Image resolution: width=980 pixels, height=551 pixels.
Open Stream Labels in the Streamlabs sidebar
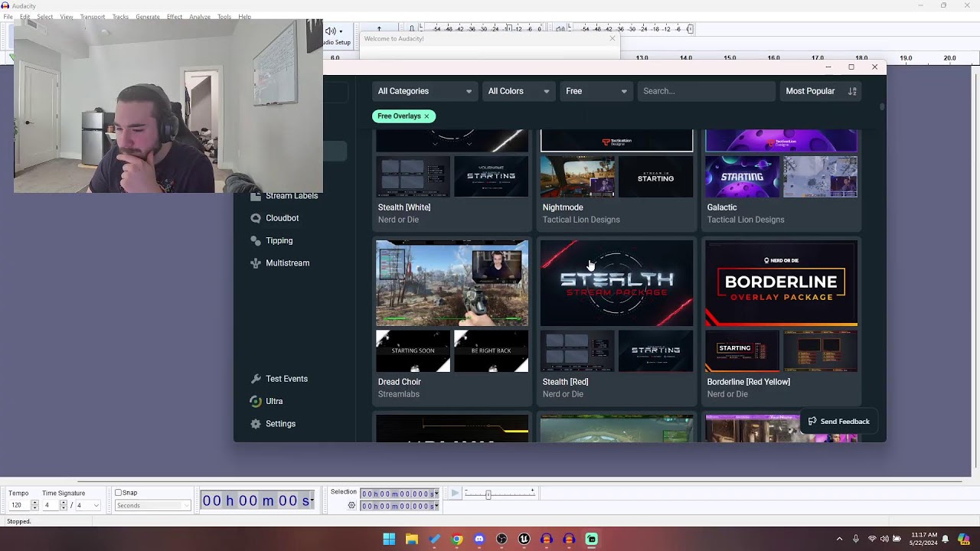(x=291, y=196)
